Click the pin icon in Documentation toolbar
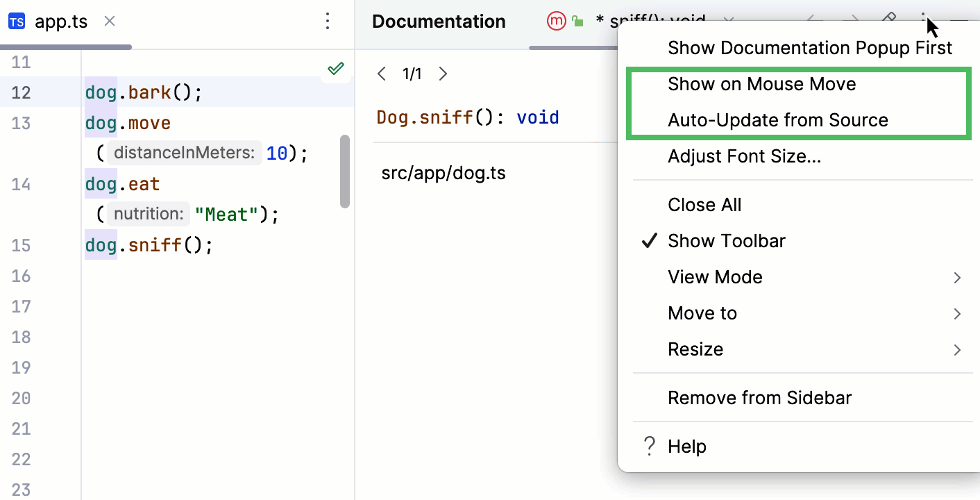The width and height of the screenshot is (980, 500). tap(889, 22)
